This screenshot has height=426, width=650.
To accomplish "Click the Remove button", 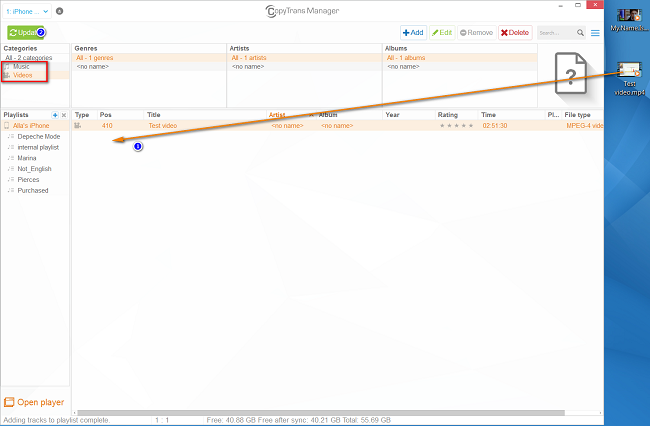I will [477, 32].
